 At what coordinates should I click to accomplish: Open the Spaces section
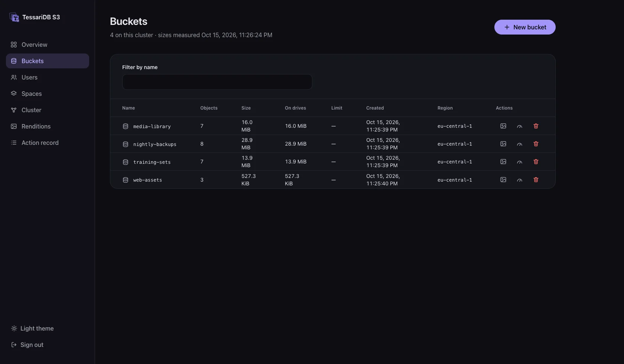pyautogui.click(x=48, y=94)
